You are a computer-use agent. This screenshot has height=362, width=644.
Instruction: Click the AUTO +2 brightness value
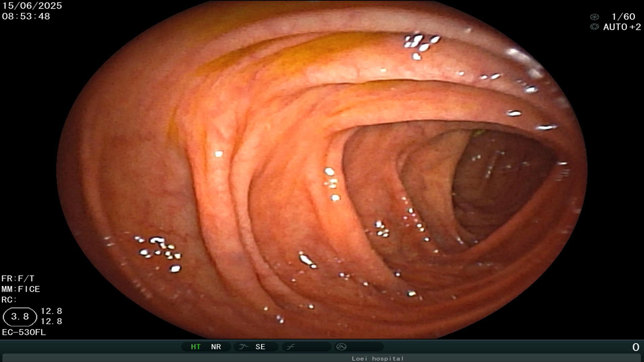(622, 27)
